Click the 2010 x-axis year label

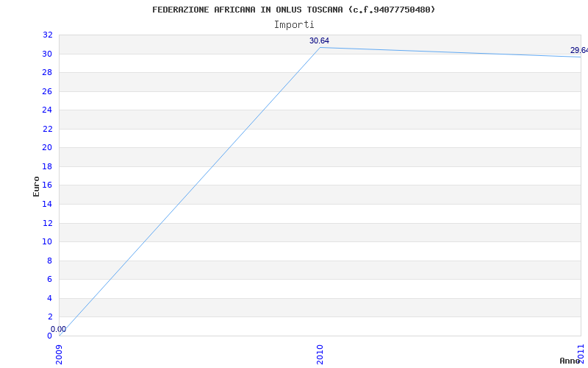320,355
